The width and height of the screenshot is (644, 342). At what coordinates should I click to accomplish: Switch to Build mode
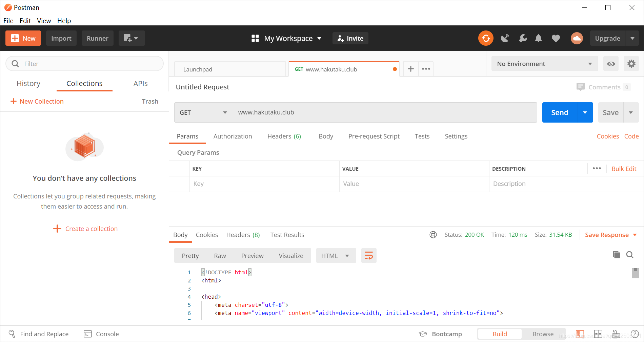pyautogui.click(x=500, y=334)
